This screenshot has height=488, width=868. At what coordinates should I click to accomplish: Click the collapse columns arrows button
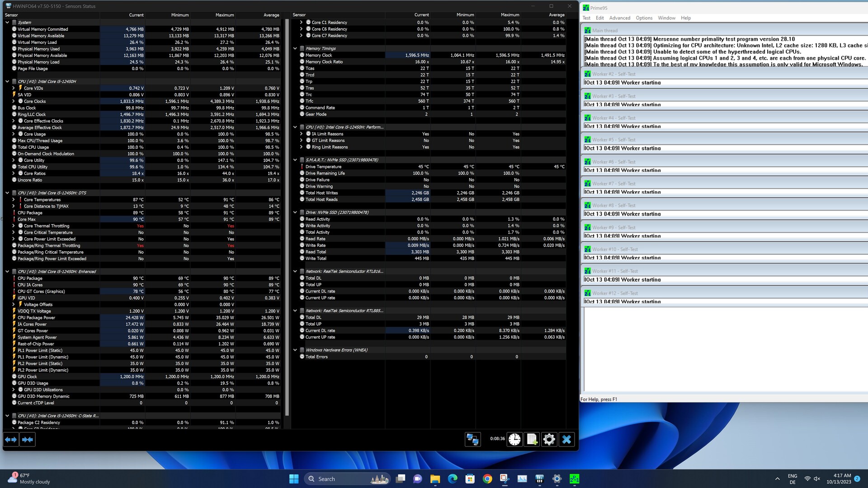coord(28,439)
